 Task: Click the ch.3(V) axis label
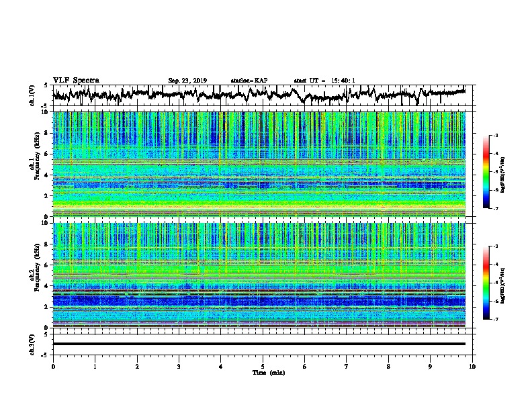click(x=32, y=345)
